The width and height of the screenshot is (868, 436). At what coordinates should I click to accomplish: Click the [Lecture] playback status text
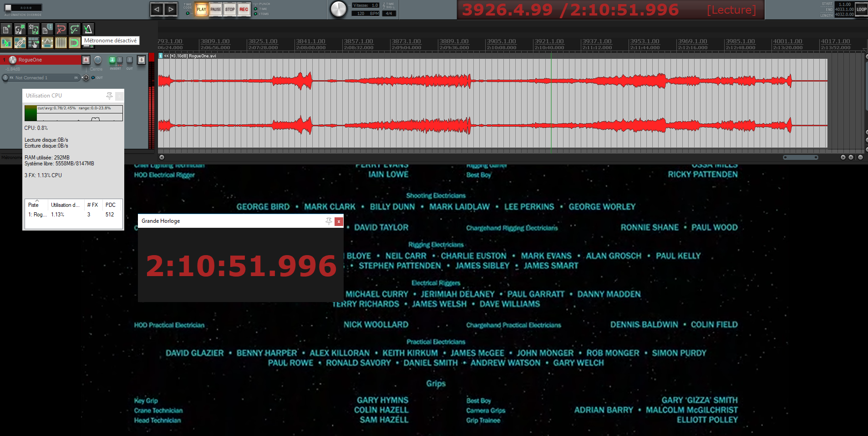pyautogui.click(x=731, y=10)
